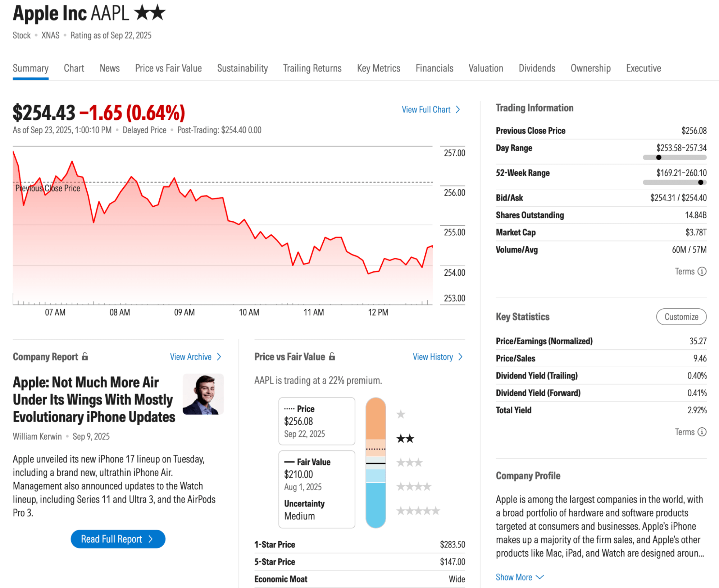Click the Customize button for Key Statistics

(x=681, y=317)
